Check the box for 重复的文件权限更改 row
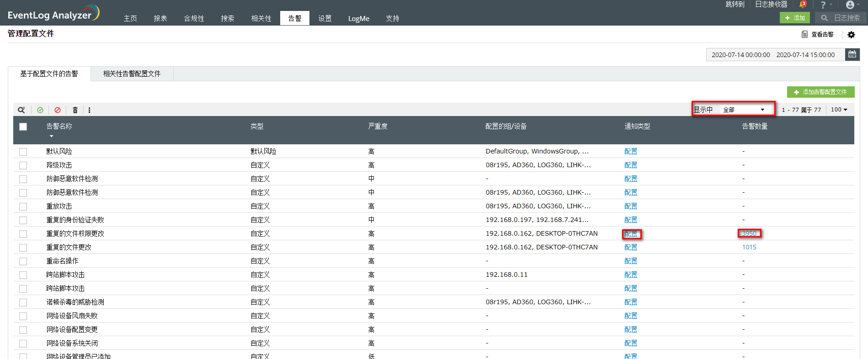The image size is (868, 359). click(23, 234)
